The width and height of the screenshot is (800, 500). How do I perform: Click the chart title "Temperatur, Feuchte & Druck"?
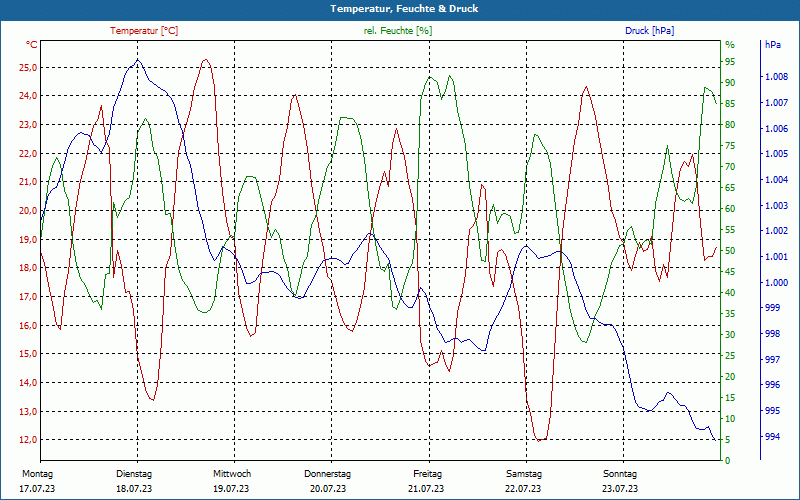[x=404, y=9]
